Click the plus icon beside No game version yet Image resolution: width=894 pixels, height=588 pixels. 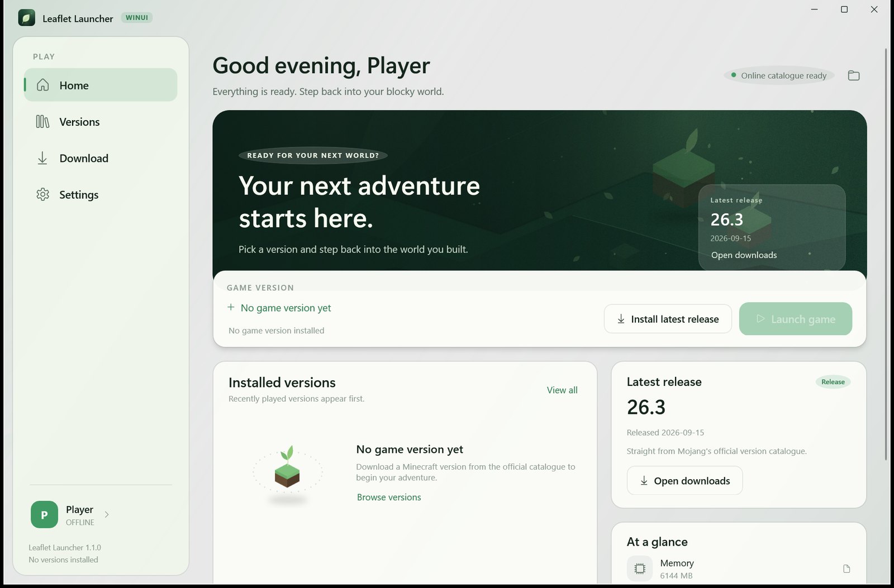point(231,307)
